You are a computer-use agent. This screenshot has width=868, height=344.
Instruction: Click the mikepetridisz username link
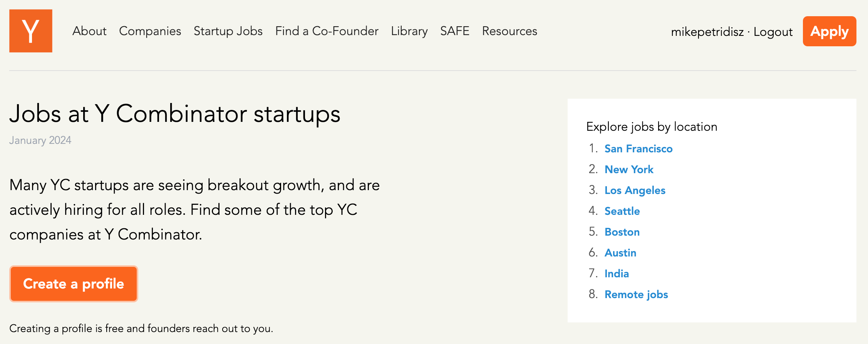tap(707, 32)
